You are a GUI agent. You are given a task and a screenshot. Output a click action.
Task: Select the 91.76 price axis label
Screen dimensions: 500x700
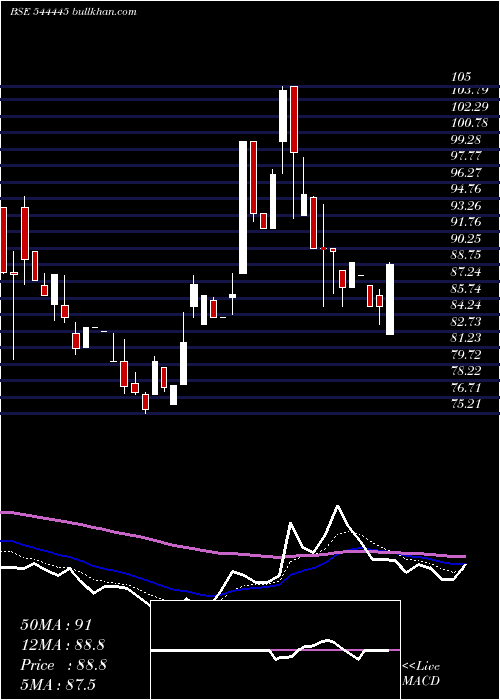pos(466,222)
